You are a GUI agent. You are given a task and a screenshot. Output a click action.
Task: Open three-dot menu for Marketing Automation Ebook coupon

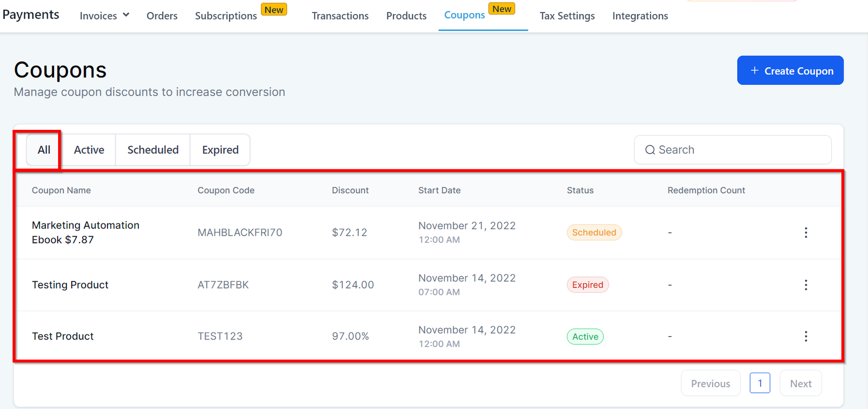coord(806,232)
